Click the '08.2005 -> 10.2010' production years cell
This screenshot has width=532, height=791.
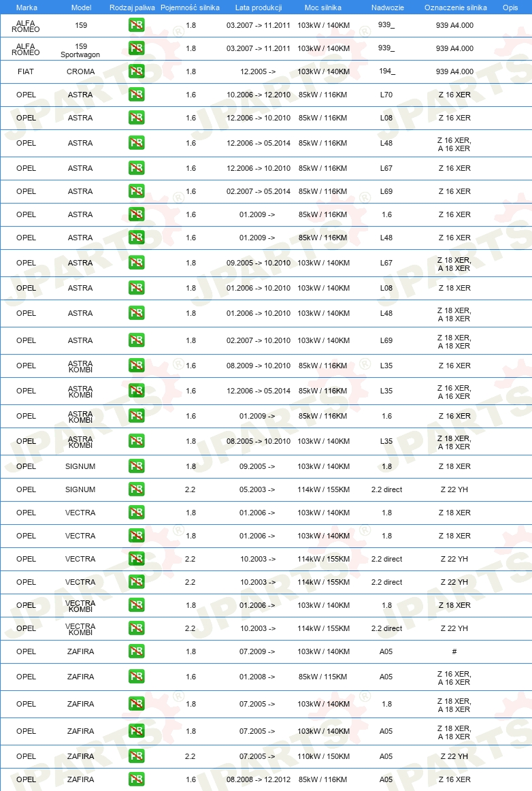pyautogui.click(x=259, y=441)
